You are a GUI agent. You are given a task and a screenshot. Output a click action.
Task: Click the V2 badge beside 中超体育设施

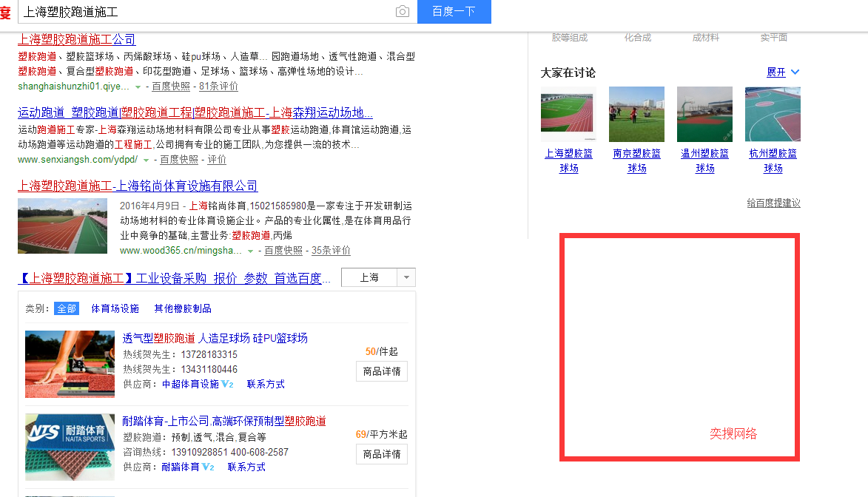coord(227,385)
